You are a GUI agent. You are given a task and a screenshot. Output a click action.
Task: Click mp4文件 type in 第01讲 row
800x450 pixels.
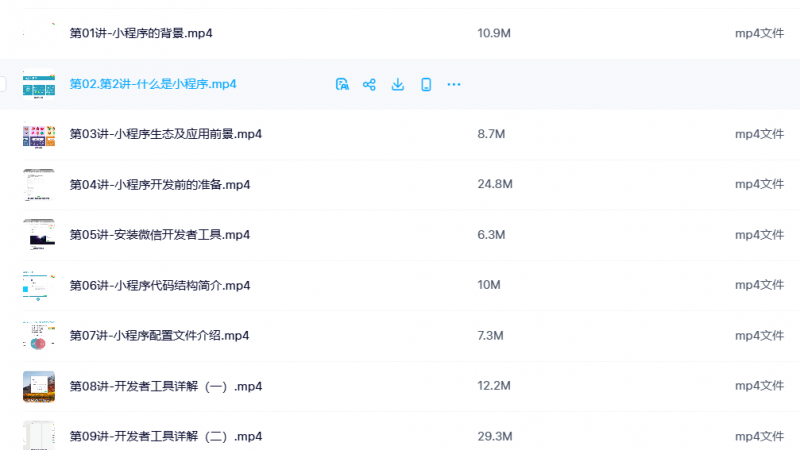[x=759, y=33]
